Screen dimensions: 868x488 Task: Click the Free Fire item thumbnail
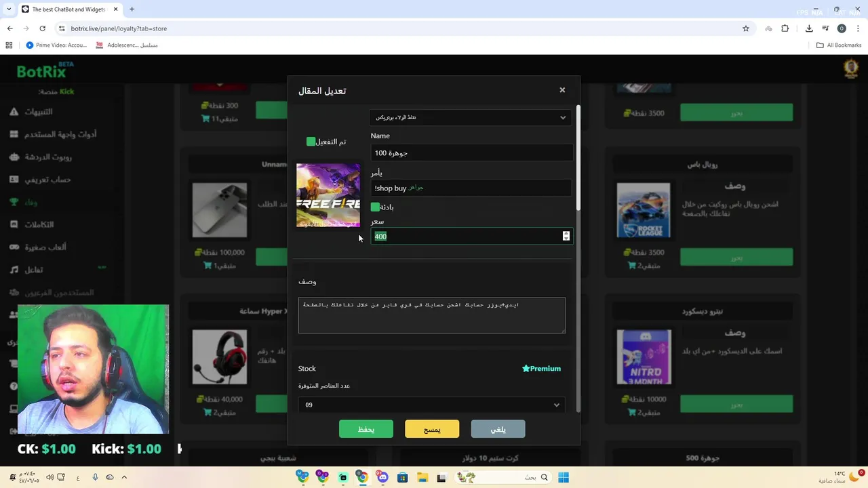click(328, 195)
